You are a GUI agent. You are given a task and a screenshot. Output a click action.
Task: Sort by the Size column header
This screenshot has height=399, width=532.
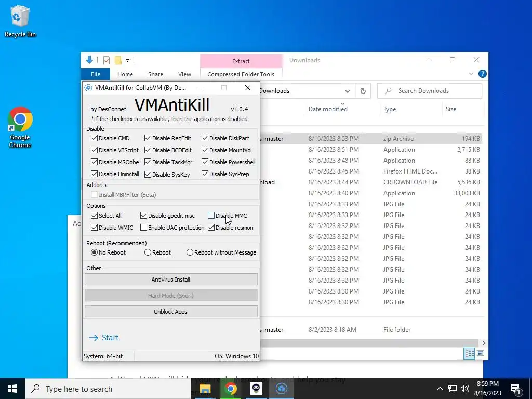click(x=451, y=109)
